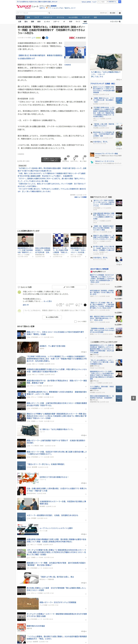Open ranking item 3 about レクサス不正車検
This screenshot has width=138, height=644.
[106, 114]
